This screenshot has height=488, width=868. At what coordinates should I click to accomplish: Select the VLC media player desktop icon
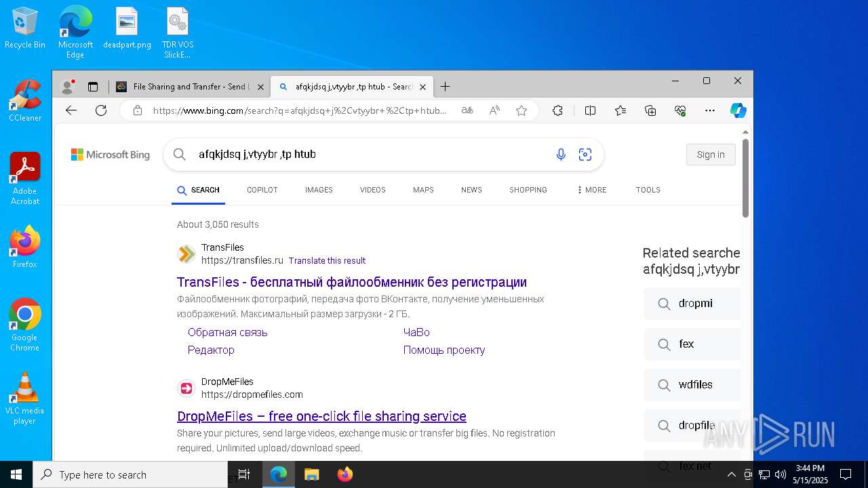[25, 399]
